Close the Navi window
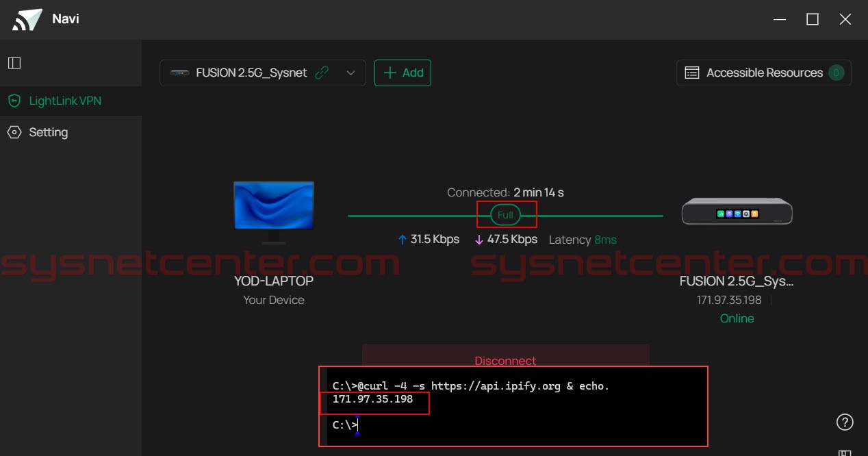 point(845,20)
